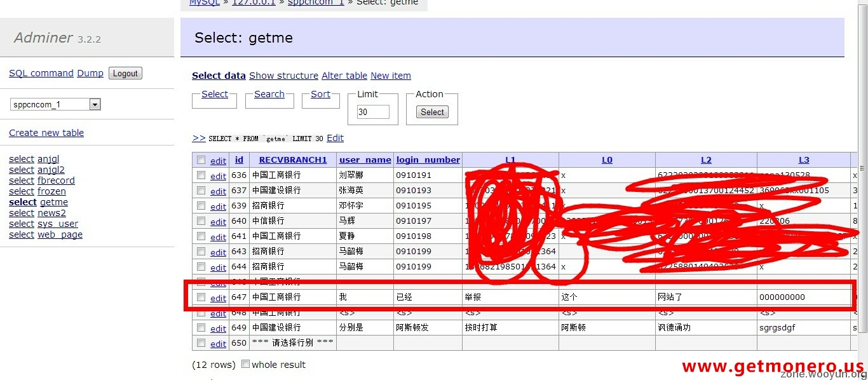Image resolution: width=868 pixels, height=380 pixels.
Task: Enable the whole result checkbox
Action: pos(246,364)
